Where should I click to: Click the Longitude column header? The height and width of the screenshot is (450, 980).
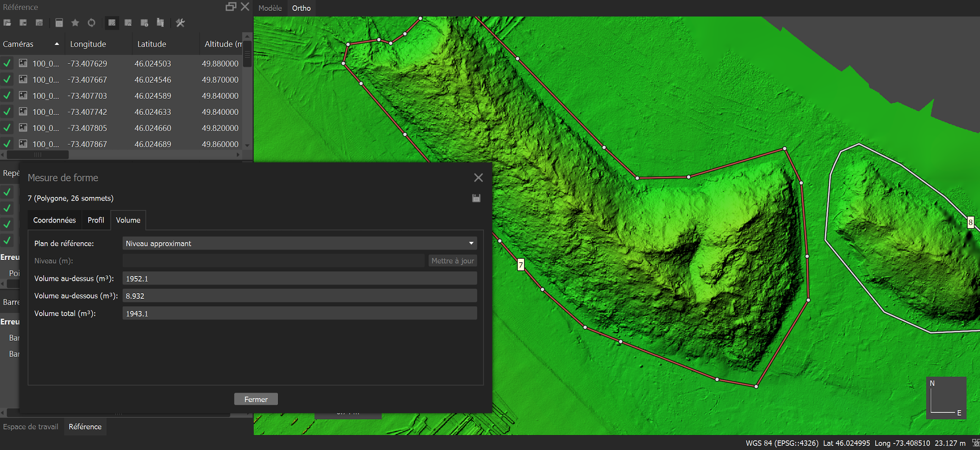coord(88,44)
